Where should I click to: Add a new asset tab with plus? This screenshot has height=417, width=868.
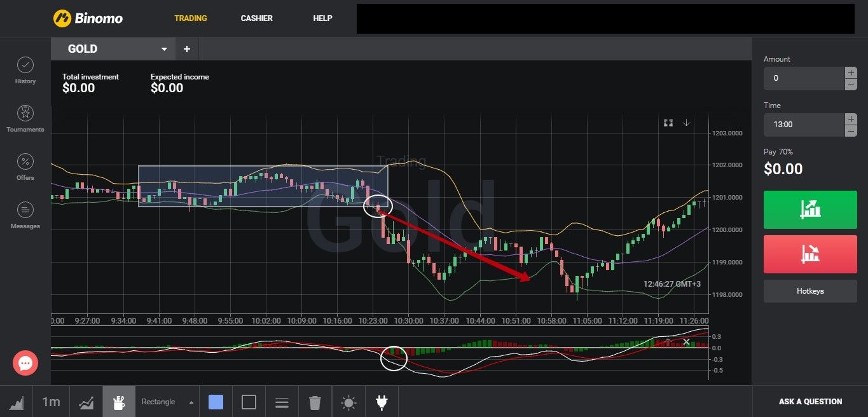click(x=187, y=49)
